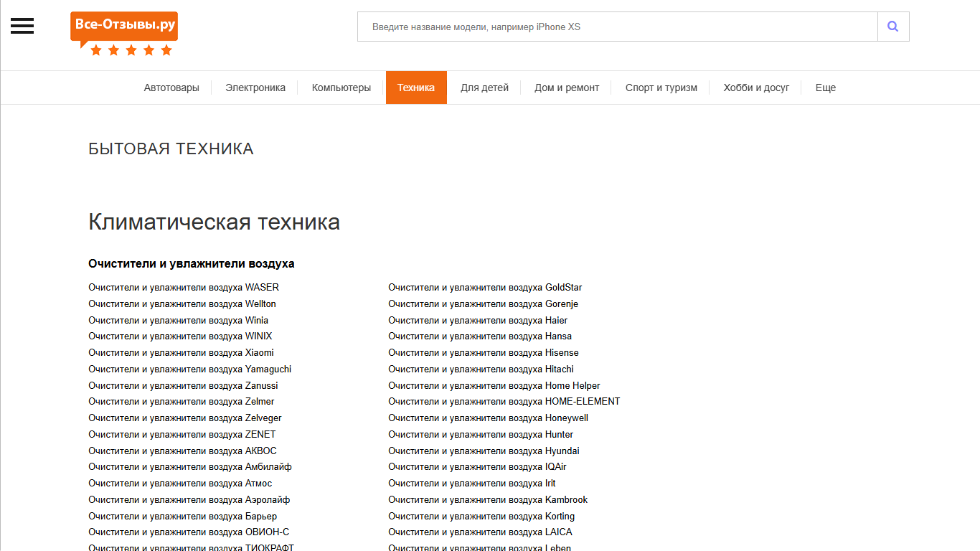Open the Автотовары menu item
Viewport: 980px width, 551px height.
click(171, 88)
